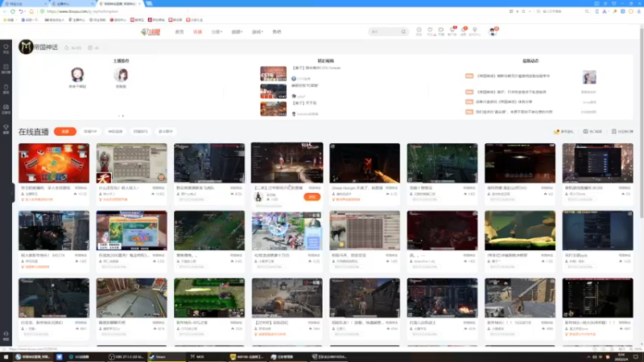
Task: Open the creator center pin icon
Action: click(475, 31)
